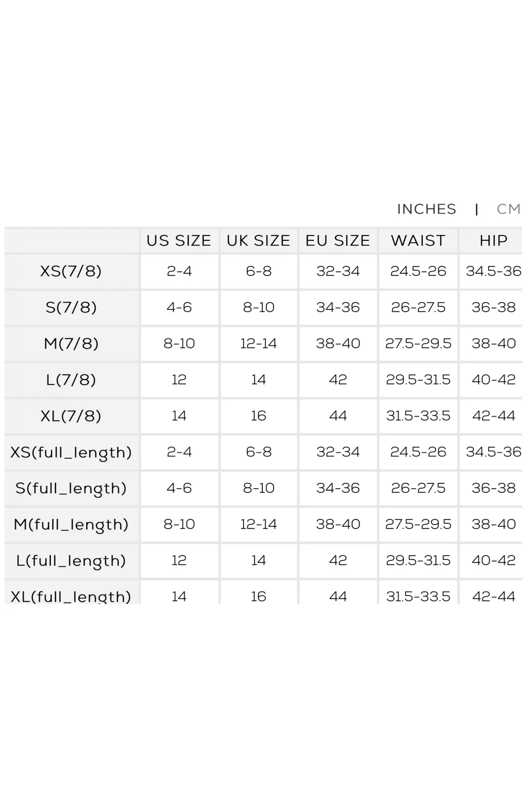This screenshot has height=798, width=532.
Task: Click hip value 40-42 in L(full_length) row
Action: point(493,560)
